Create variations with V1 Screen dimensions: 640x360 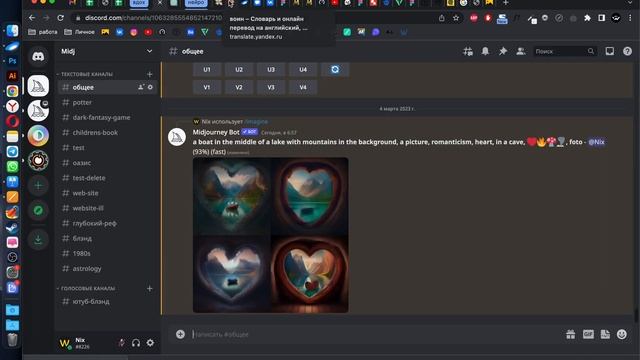pyautogui.click(x=207, y=87)
